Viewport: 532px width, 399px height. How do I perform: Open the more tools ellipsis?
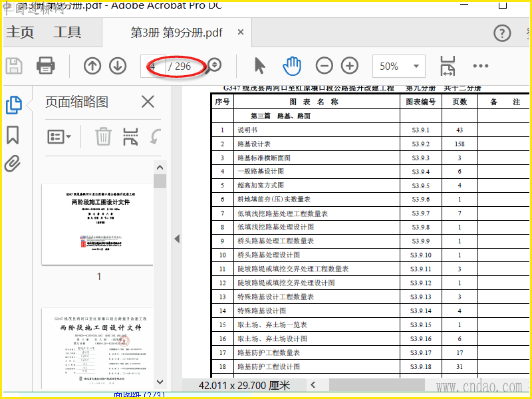(481, 66)
